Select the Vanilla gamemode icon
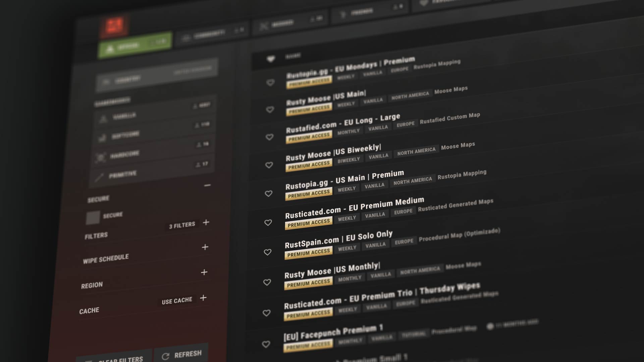Screen dimensions: 644x362 click(x=104, y=119)
